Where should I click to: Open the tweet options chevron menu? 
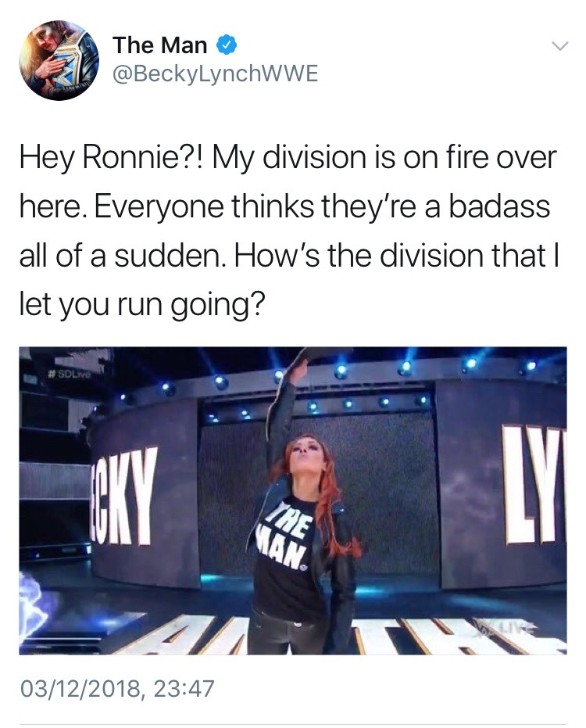pyautogui.click(x=559, y=46)
